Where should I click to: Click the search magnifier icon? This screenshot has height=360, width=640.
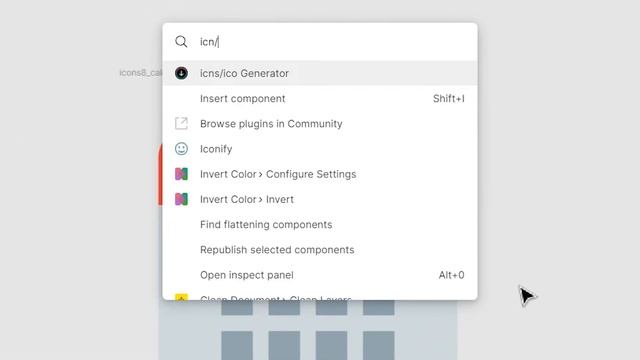tap(181, 42)
